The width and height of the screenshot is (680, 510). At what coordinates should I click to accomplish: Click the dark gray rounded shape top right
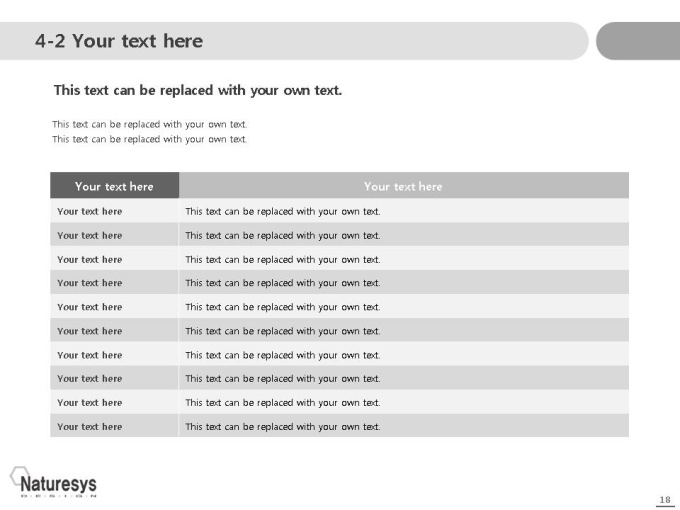point(638,41)
